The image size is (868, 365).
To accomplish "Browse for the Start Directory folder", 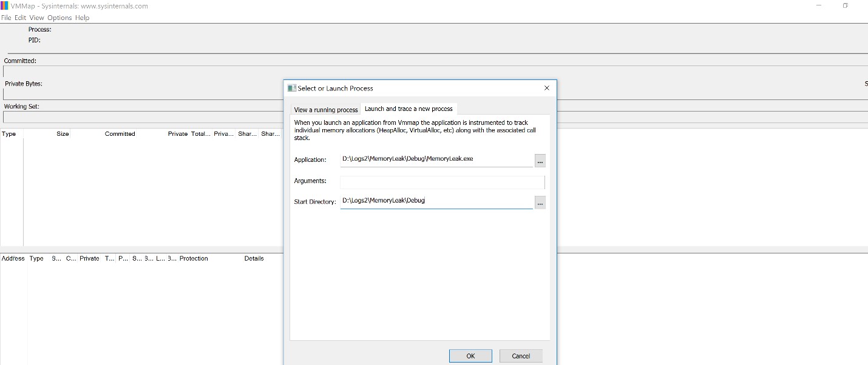I will [540, 202].
